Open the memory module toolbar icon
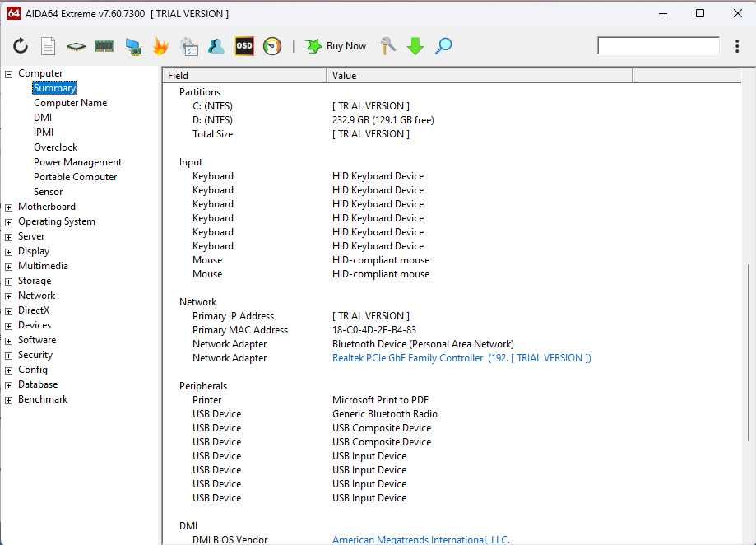 pos(104,46)
